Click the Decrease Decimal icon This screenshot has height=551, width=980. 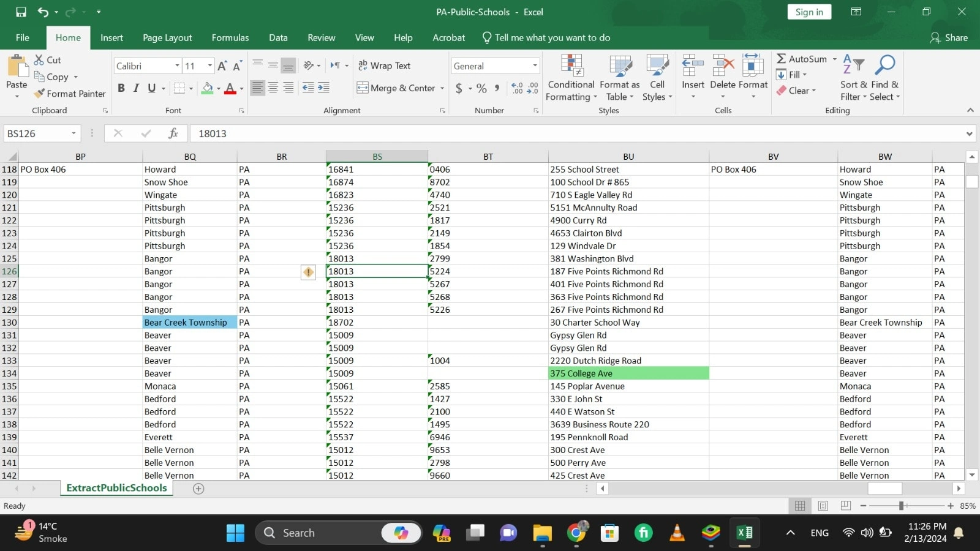point(532,88)
